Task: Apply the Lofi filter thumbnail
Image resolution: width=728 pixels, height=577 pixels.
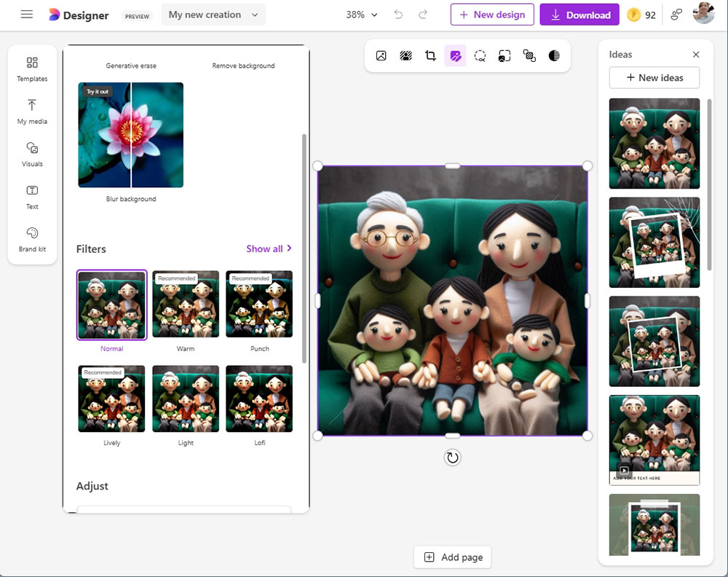Action: click(259, 399)
